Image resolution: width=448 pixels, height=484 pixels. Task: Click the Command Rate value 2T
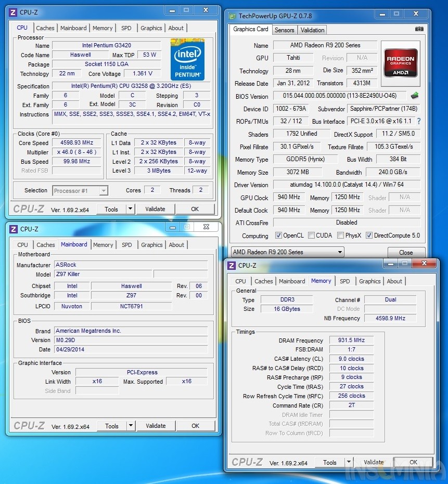351,405
